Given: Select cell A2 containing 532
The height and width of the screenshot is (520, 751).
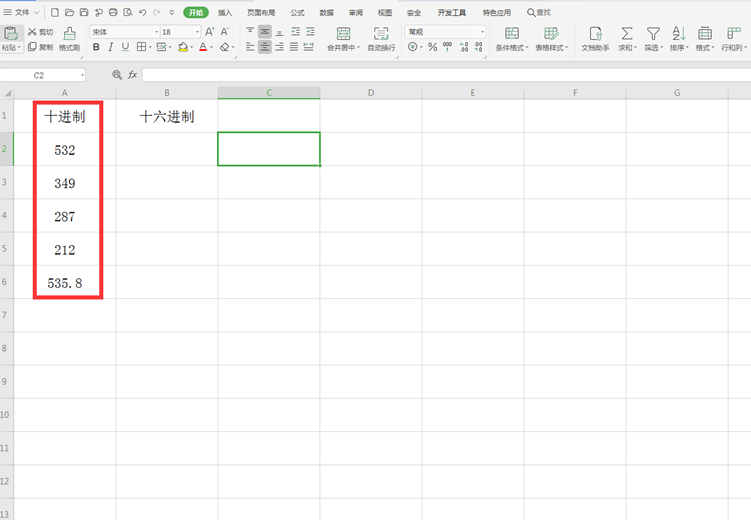Looking at the screenshot, I should coord(65,149).
